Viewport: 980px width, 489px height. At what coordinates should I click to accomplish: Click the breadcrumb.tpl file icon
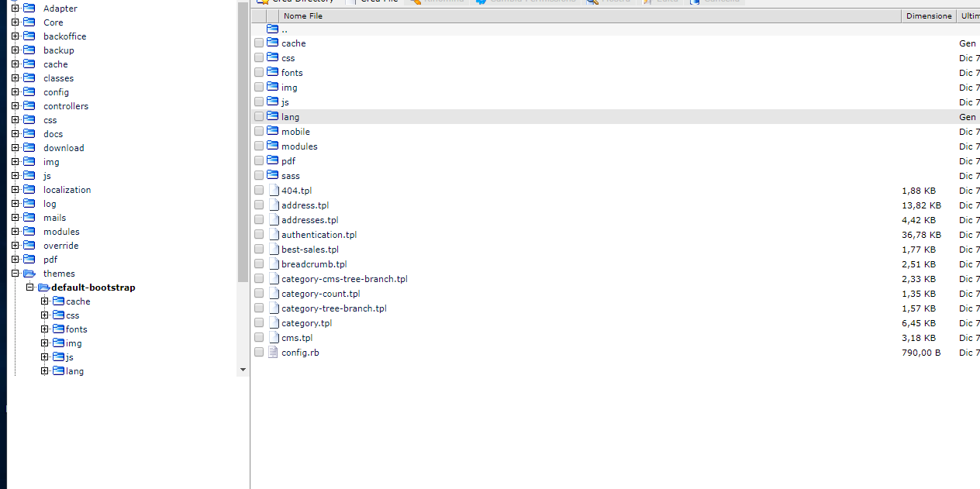click(x=273, y=263)
